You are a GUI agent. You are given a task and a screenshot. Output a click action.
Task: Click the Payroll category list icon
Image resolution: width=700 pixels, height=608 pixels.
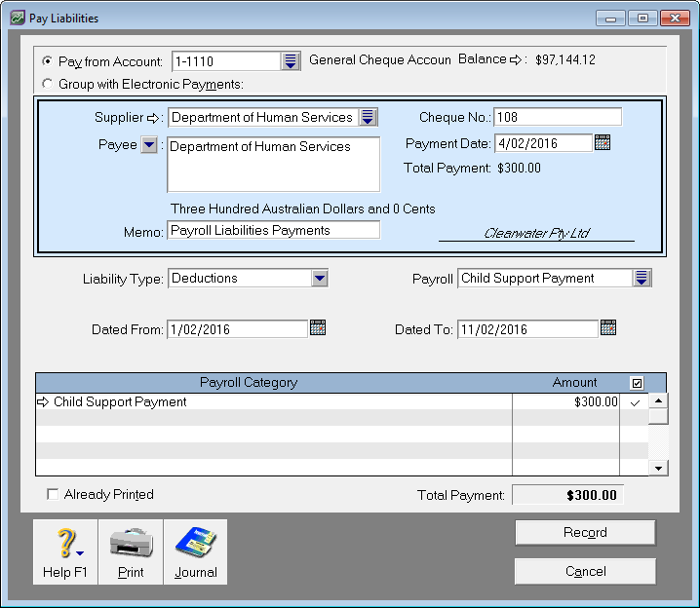641,279
